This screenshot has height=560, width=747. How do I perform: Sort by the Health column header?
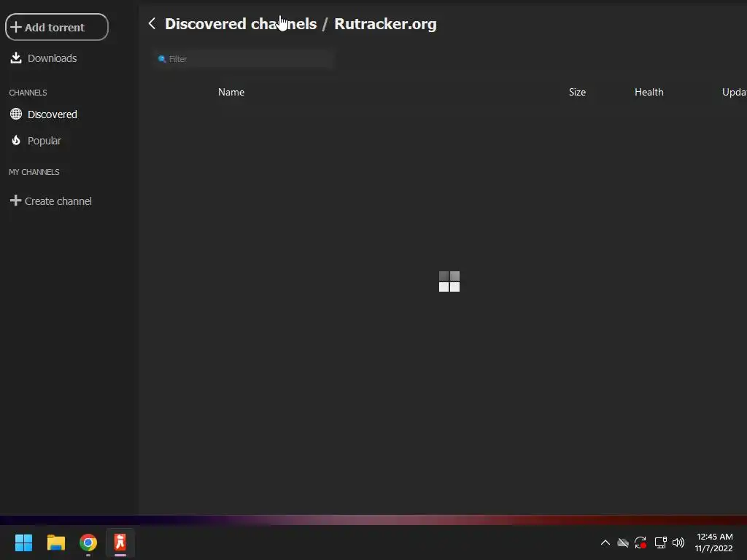(x=649, y=92)
